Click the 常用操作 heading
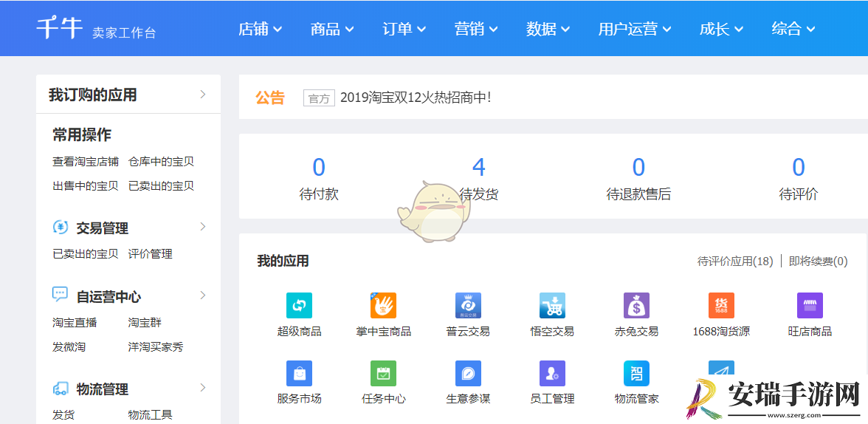The image size is (868, 424). [x=82, y=134]
